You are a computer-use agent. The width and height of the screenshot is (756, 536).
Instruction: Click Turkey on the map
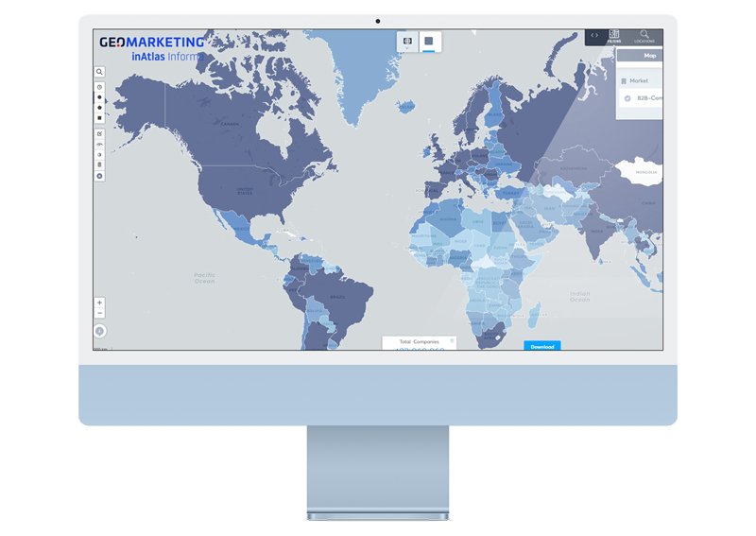tap(511, 193)
